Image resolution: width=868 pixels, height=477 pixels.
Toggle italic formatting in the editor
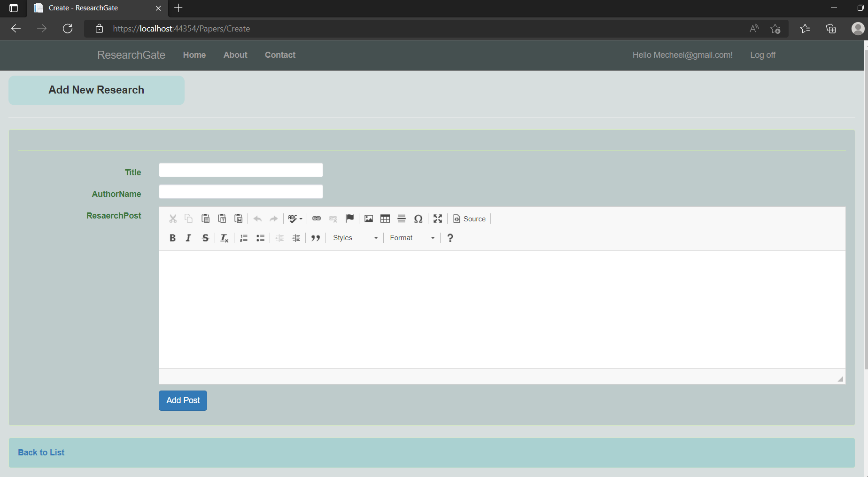[188, 237]
